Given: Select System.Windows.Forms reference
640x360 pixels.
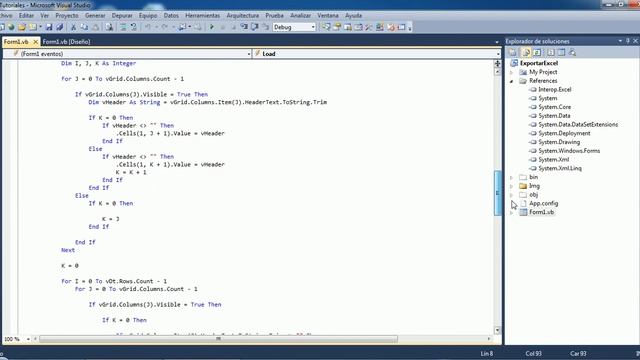Looking at the screenshot, I should pyautogui.click(x=569, y=151).
